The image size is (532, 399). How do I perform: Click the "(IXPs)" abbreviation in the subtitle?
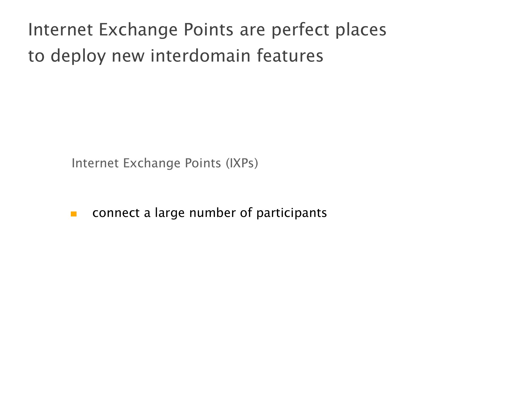tap(242, 163)
